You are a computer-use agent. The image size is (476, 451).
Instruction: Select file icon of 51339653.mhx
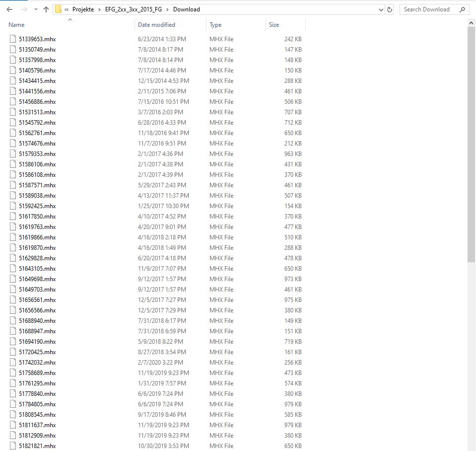(x=13, y=39)
